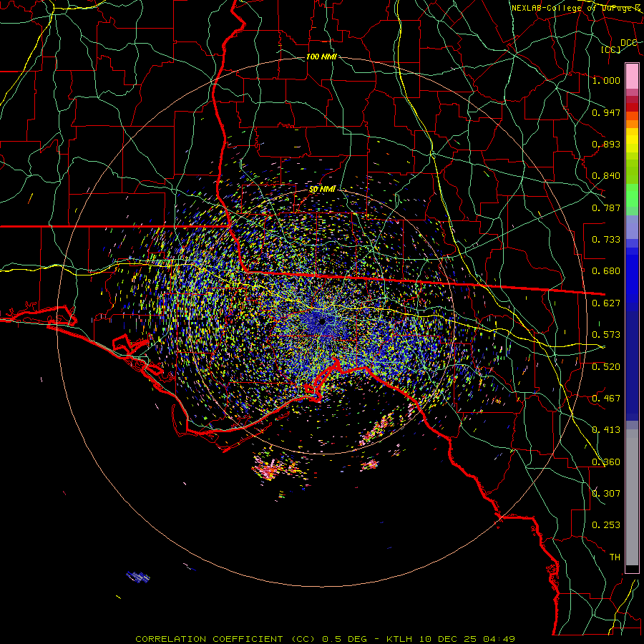Click the black radar site dot at map center

(323, 321)
